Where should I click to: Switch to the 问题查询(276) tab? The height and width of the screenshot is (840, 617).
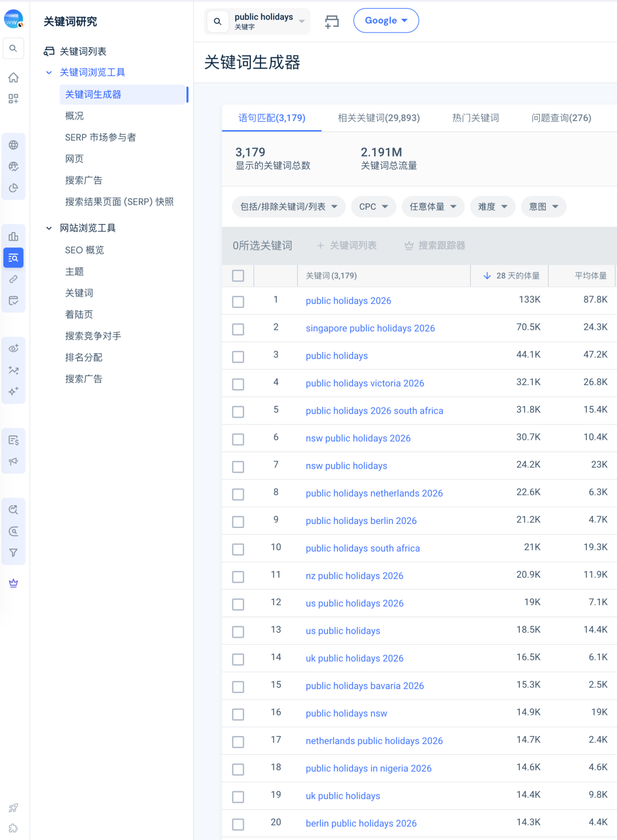561,118
